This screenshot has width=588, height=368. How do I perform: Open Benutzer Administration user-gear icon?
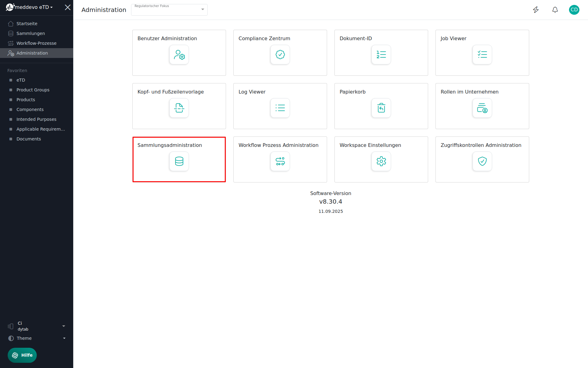[179, 55]
